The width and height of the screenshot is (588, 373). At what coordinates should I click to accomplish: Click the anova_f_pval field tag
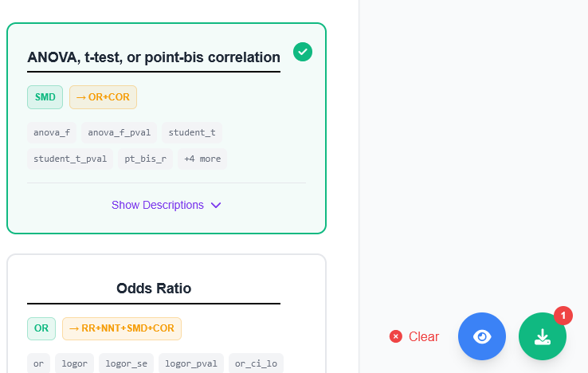pos(120,132)
